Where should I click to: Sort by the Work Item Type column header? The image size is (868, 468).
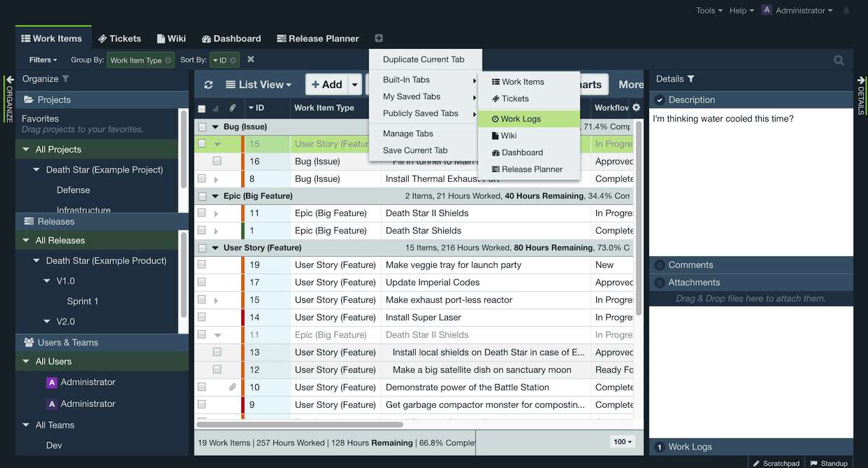(324, 108)
